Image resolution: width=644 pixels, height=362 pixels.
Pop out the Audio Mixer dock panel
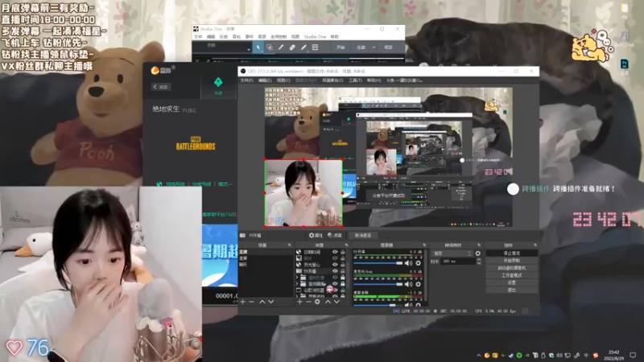(424, 245)
